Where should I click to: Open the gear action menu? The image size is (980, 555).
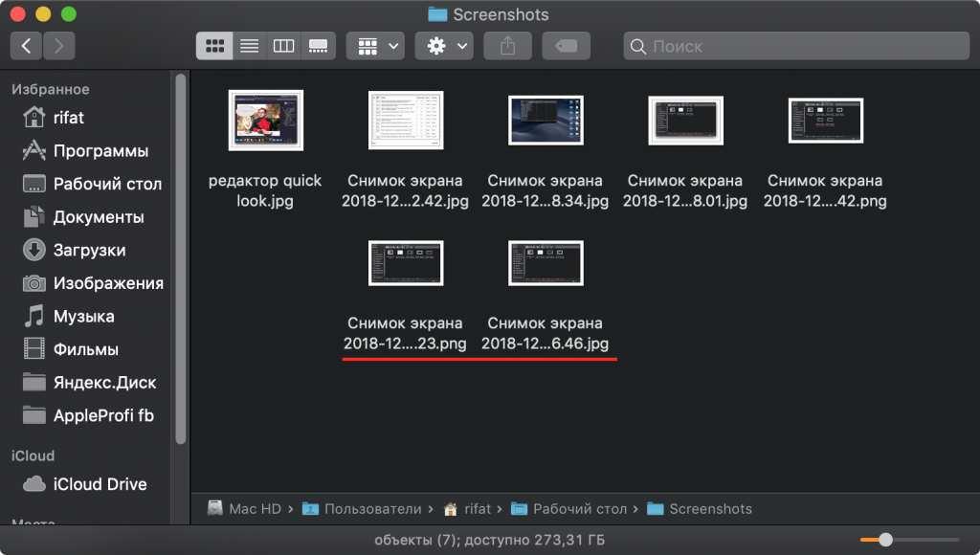click(445, 45)
